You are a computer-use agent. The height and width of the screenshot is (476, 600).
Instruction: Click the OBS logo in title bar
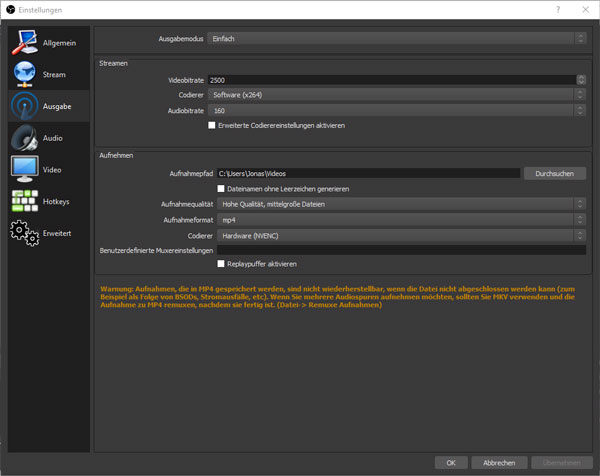tap(9, 9)
